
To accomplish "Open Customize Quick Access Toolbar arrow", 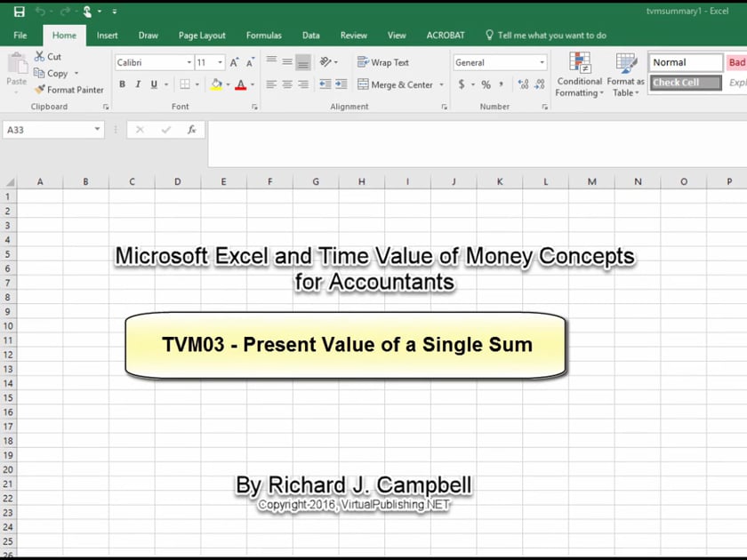I will 115,12.
